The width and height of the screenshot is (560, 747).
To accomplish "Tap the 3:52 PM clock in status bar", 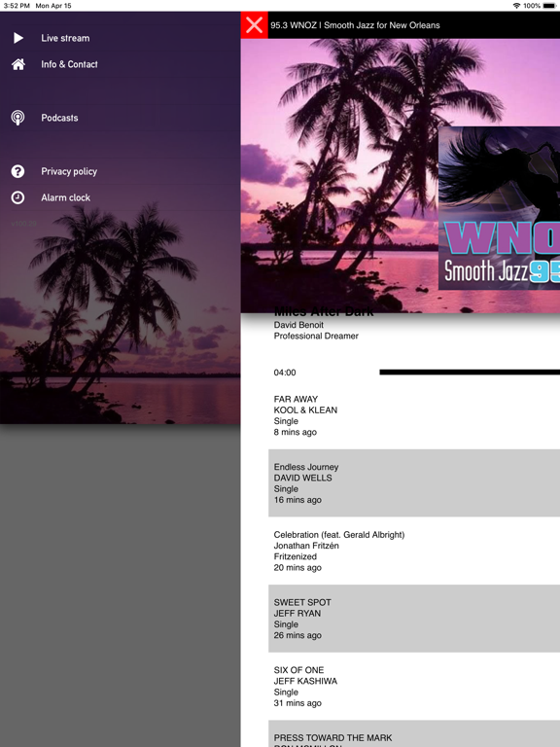I will 17,6.
